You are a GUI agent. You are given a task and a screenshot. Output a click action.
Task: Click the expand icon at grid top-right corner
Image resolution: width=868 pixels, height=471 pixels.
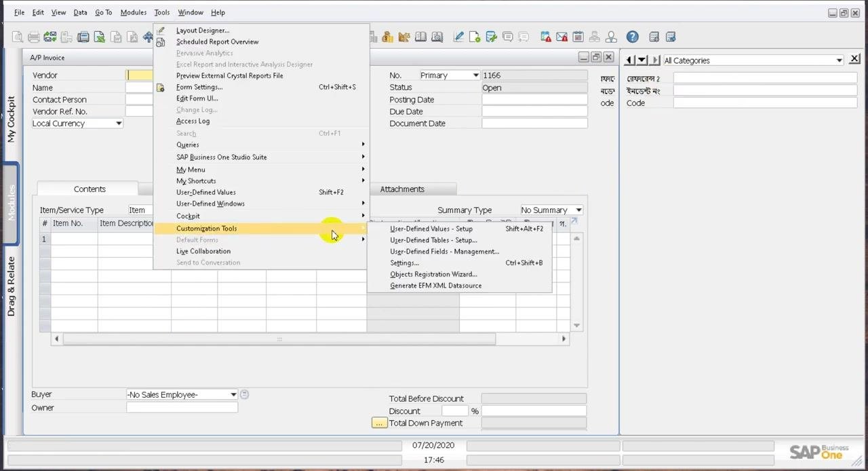tap(574, 221)
